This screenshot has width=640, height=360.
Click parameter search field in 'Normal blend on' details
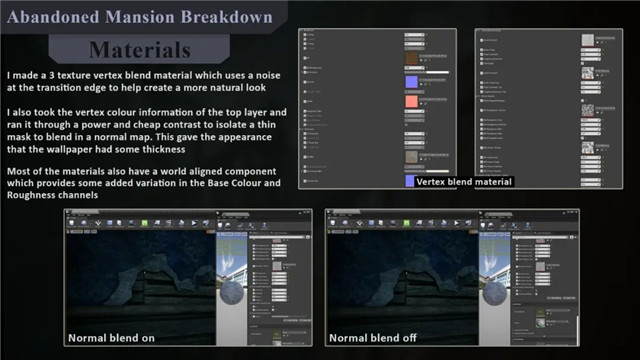click(x=277, y=237)
